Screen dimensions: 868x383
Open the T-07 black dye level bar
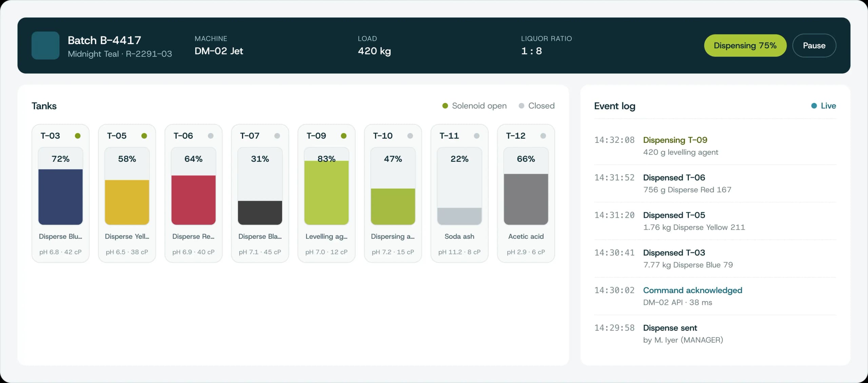pyautogui.click(x=260, y=186)
